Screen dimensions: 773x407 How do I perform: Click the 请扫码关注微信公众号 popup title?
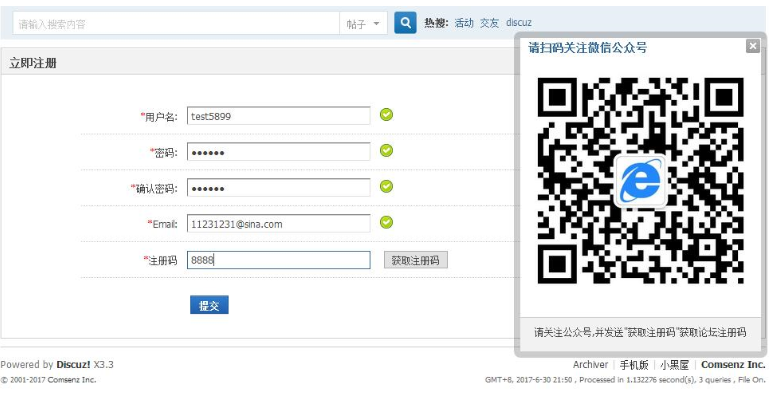[x=587, y=48]
